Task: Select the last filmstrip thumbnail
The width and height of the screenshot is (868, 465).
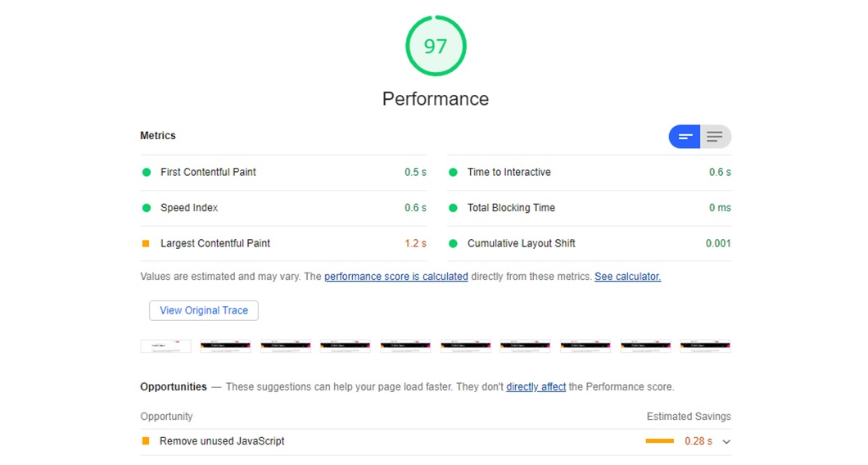Action: click(705, 346)
